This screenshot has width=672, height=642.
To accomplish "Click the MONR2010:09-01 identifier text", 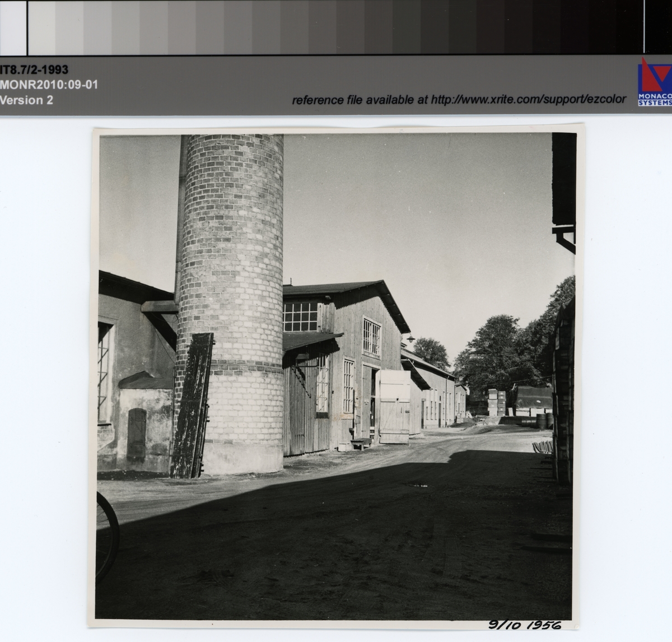I will (49, 85).
